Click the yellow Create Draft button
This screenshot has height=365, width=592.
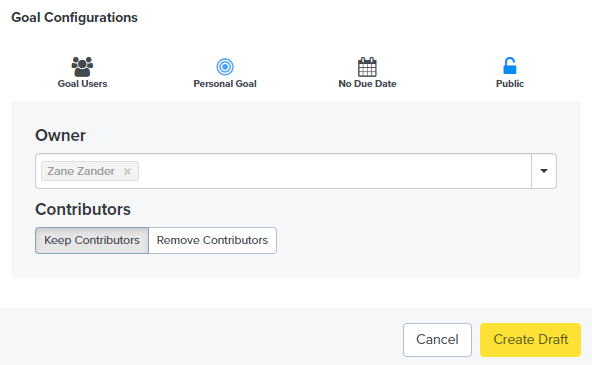(530, 340)
